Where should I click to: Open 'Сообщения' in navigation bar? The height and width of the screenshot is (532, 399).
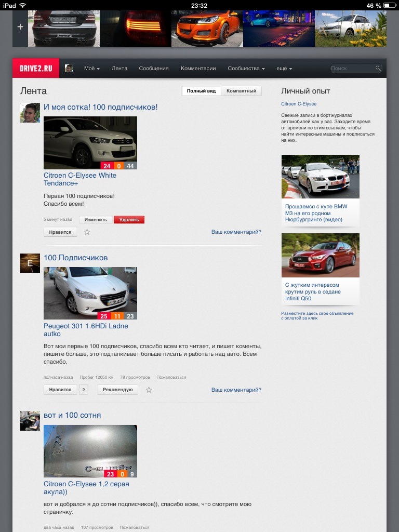click(154, 68)
